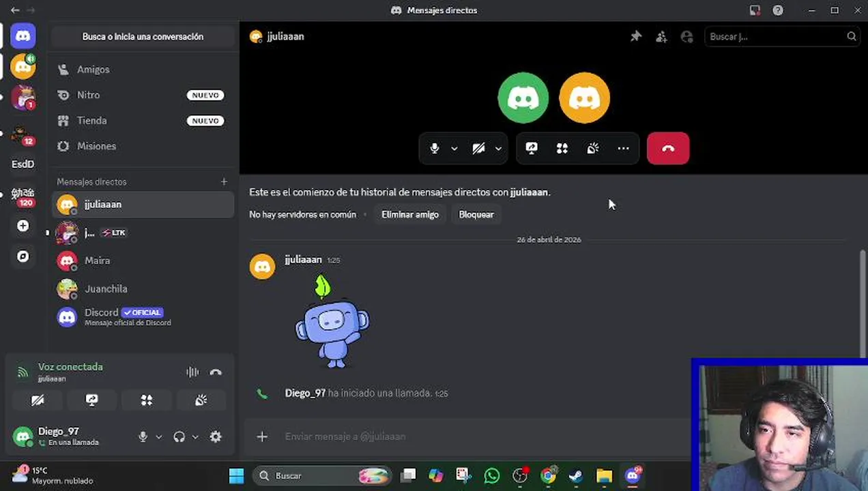Viewport: 868px width, 491px height.
Task: Open pinned messages pin icon
Action: tap(636, 37)
